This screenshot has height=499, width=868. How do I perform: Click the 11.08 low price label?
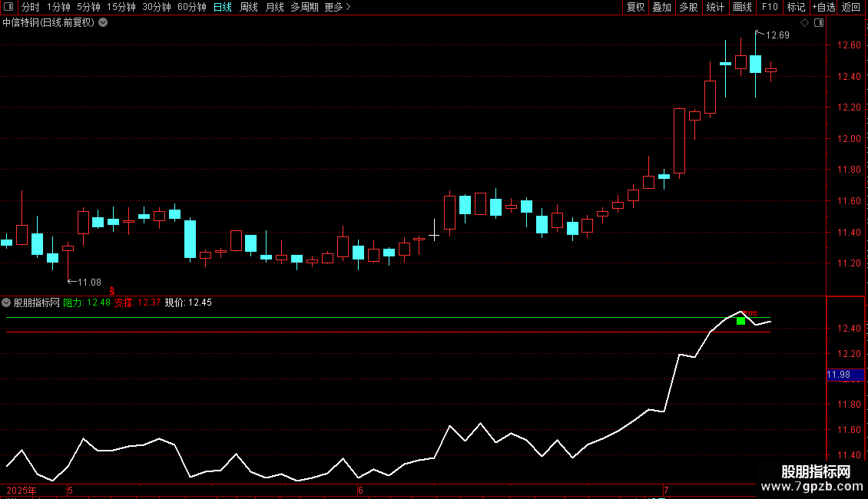[89, 283]
